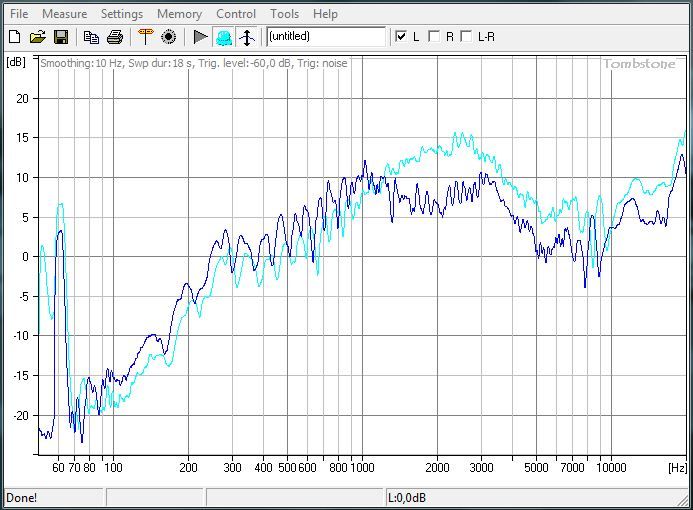Click the Tombstone label on graph
Viewport: 693px width, 510px height.
[639, 64]
